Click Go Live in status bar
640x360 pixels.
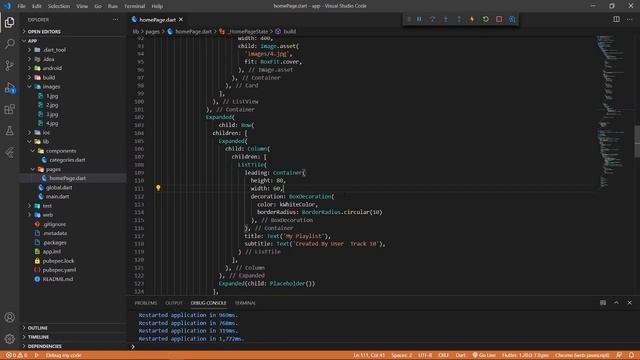484,355
